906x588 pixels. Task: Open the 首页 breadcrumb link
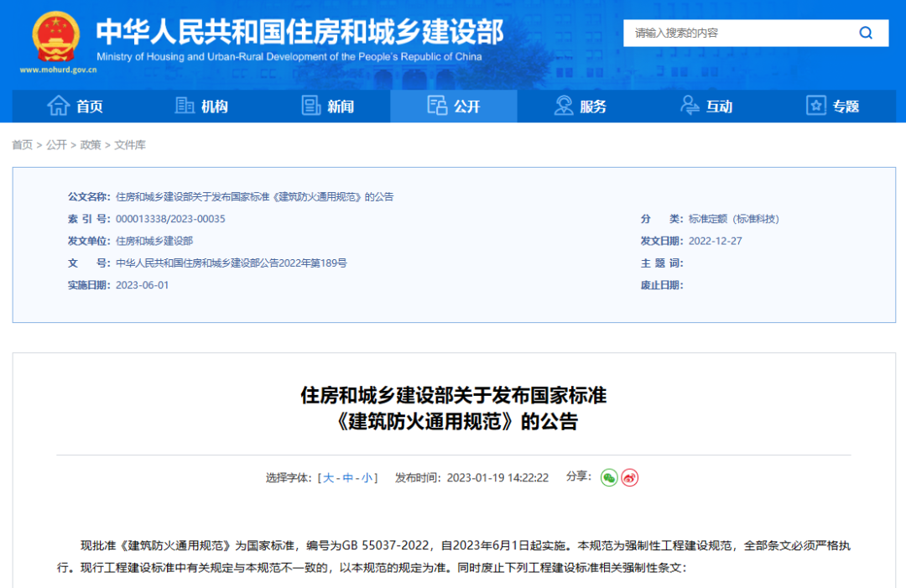(22, 145)
